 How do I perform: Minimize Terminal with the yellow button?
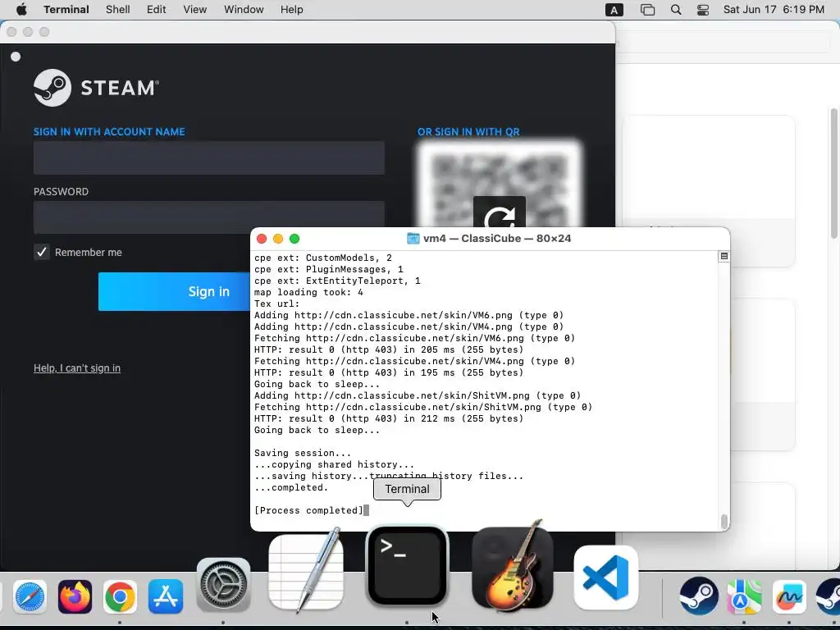pyautogui.click(x=278, y=239)
